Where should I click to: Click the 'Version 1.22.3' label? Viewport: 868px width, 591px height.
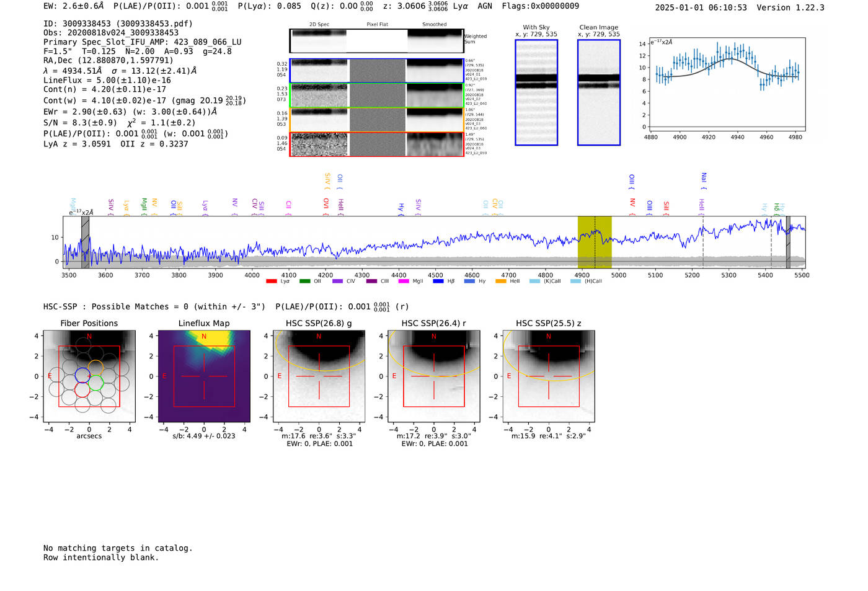790,8
